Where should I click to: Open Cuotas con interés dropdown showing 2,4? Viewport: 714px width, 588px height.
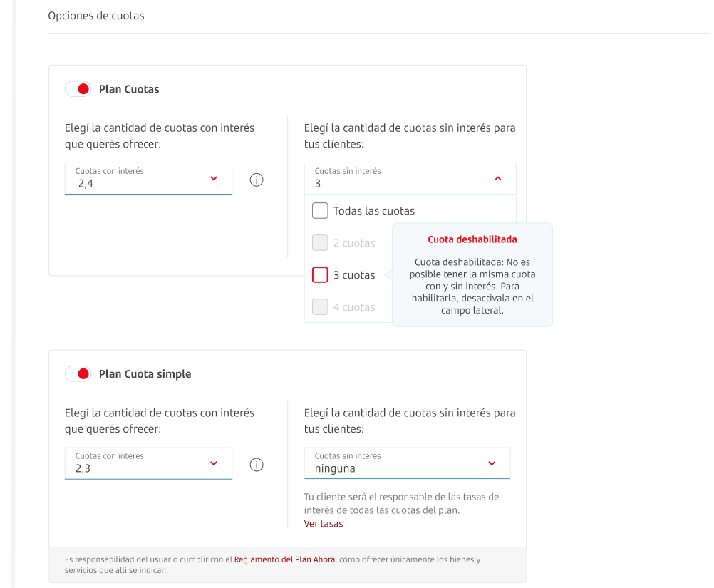[148, 179]
